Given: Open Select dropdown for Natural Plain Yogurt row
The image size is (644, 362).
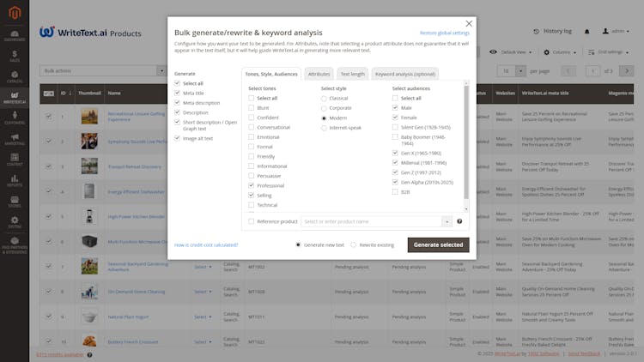Looking at the screenshot, I should pos(203,317).
